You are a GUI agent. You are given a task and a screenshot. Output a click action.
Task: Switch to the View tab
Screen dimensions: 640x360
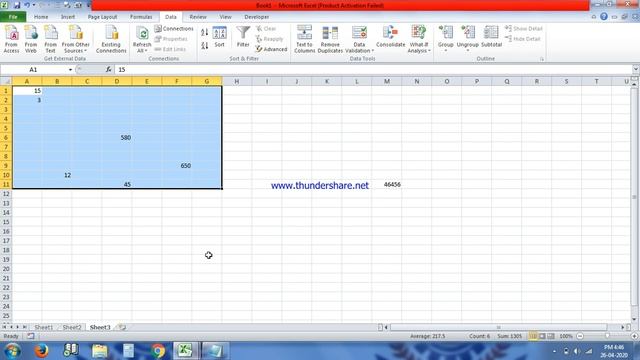pyautogui.click(x=225, y=17)
